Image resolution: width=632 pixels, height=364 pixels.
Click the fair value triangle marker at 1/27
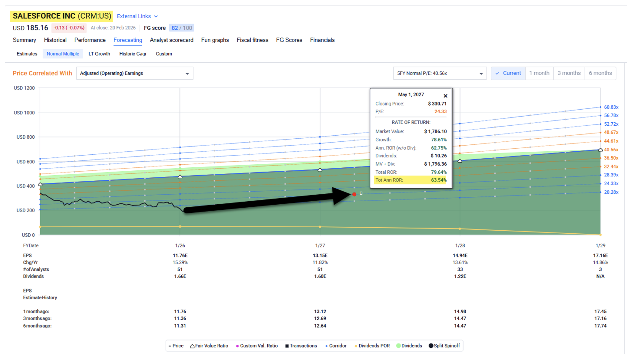click(x=320, y=170)
